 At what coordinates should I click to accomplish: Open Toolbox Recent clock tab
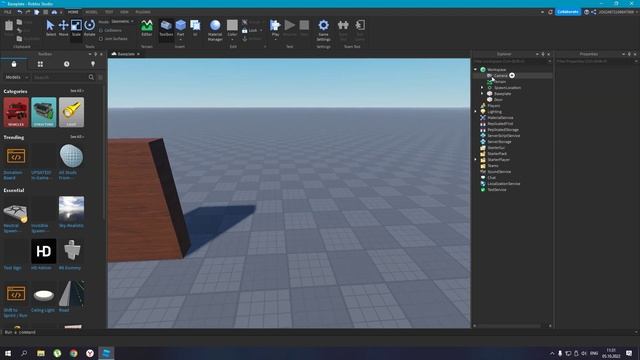pyautogui.click(x=67, y=64)
